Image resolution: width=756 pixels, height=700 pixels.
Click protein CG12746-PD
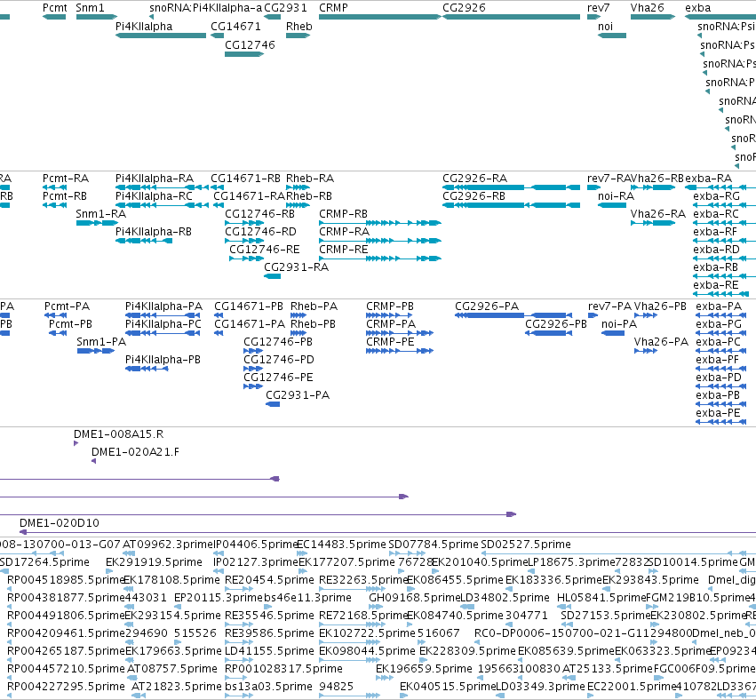coord(253,369)
